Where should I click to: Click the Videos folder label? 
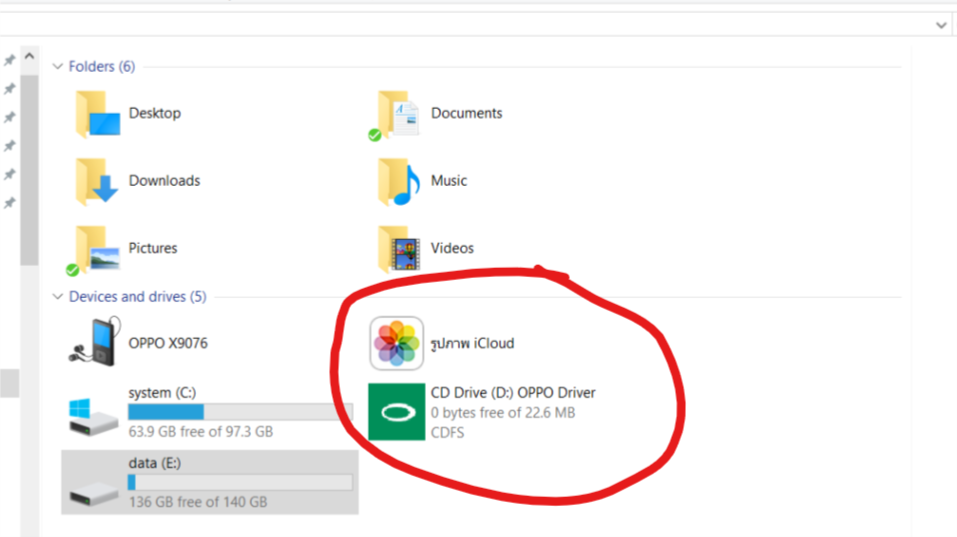coord(452,248)
